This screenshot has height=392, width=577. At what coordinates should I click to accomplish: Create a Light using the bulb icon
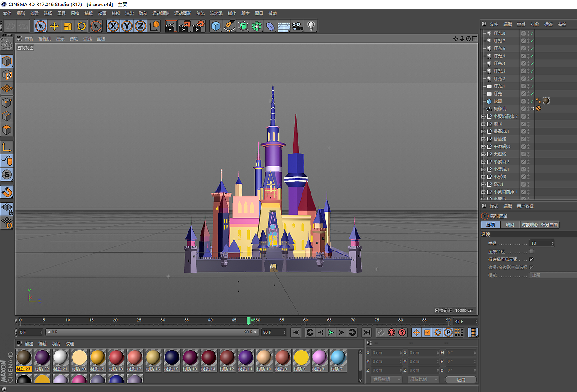pyautogui.click(x=311, y=26)
